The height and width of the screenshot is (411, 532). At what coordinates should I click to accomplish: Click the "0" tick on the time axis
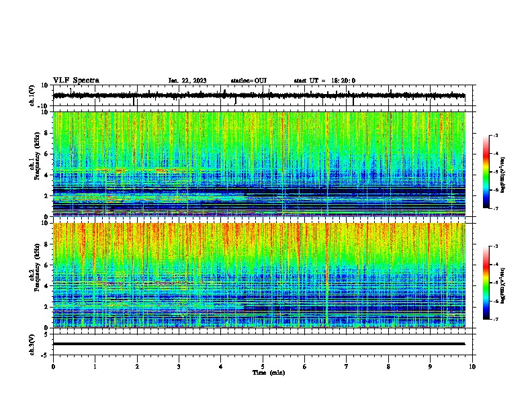click(53, 367)
